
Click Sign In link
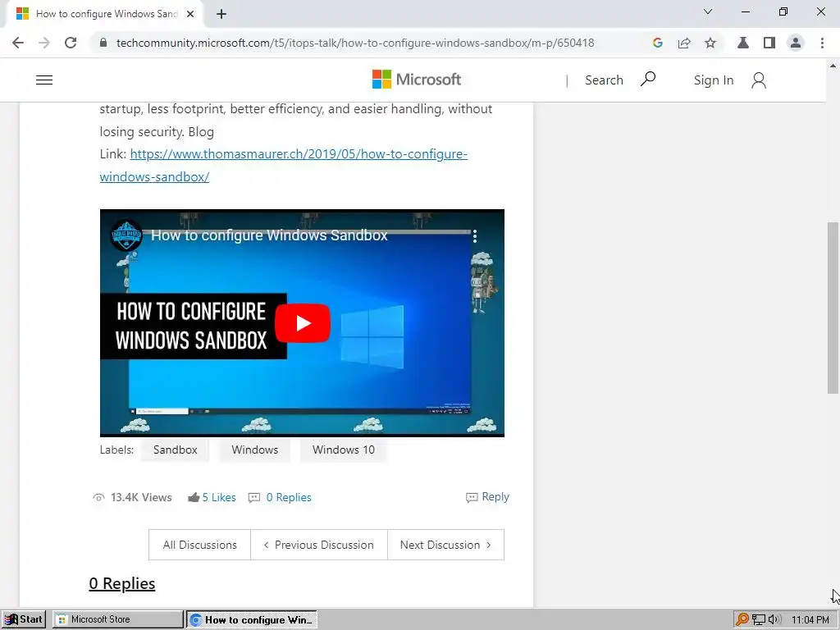[714, 80]
